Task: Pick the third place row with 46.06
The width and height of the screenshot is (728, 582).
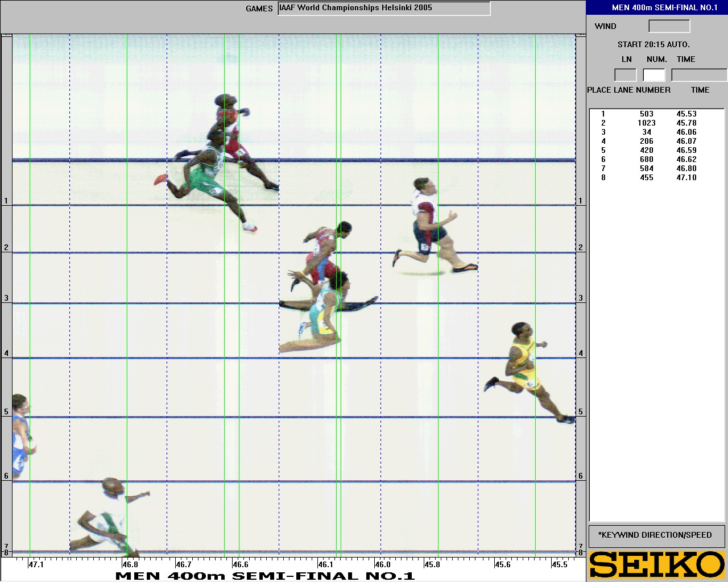Action: coord(648,132)
